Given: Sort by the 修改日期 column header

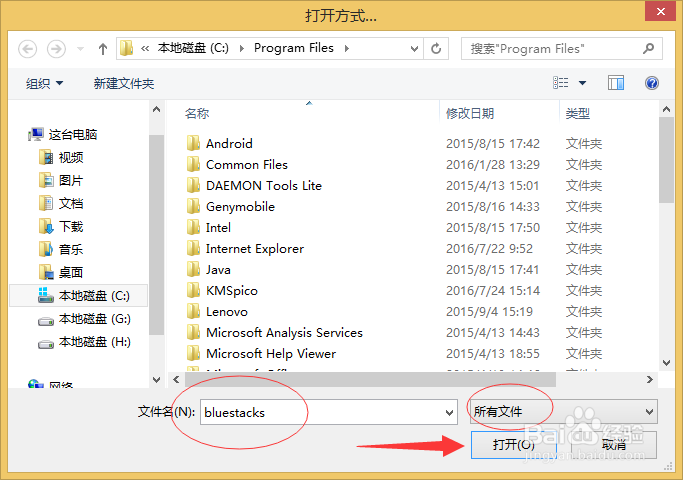Looking at the screenshot, I should coord(470,114).
